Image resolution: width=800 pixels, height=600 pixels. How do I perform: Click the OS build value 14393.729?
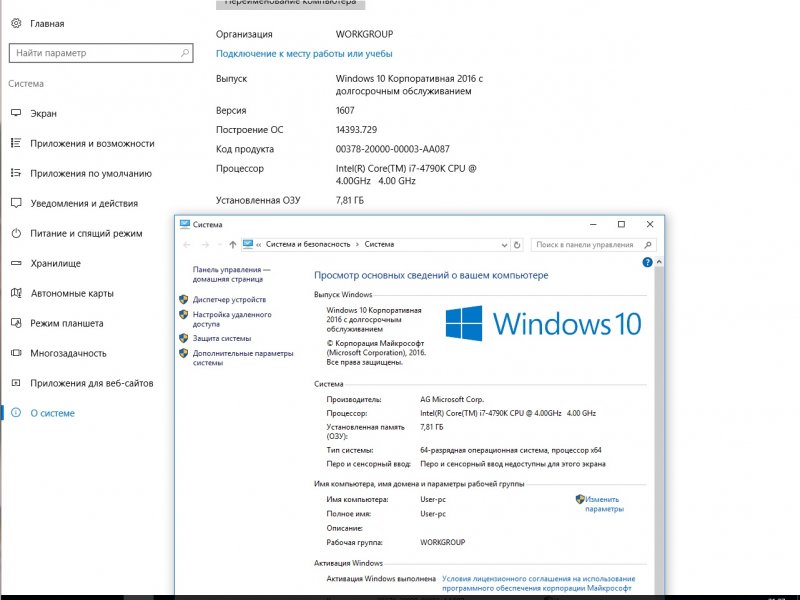pyautogui.click(x=356, y=130)
